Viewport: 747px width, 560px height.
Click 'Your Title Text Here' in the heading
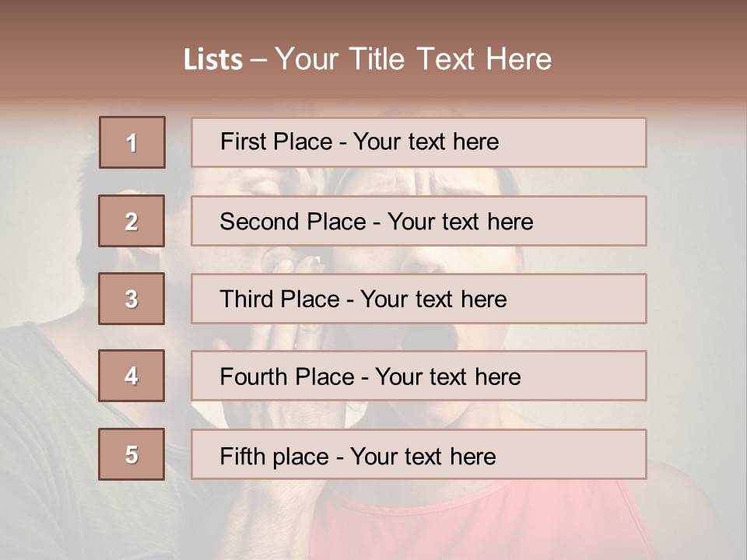[x=413, y=60]
